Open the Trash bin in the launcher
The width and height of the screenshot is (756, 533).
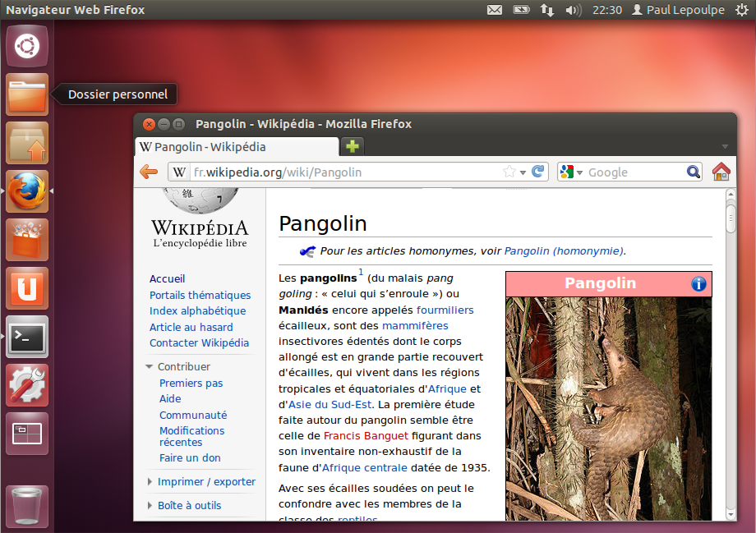click(x=27, y=506)
